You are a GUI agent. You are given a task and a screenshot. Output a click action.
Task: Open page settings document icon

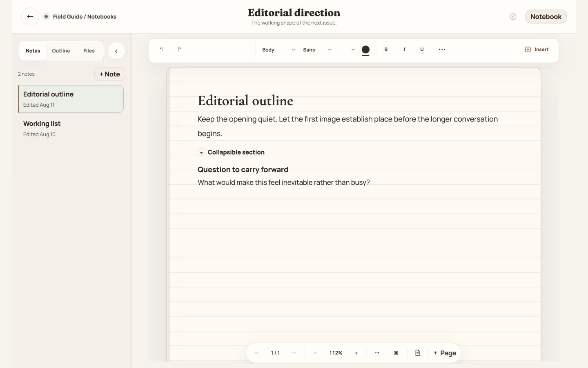tap(417, 353)
